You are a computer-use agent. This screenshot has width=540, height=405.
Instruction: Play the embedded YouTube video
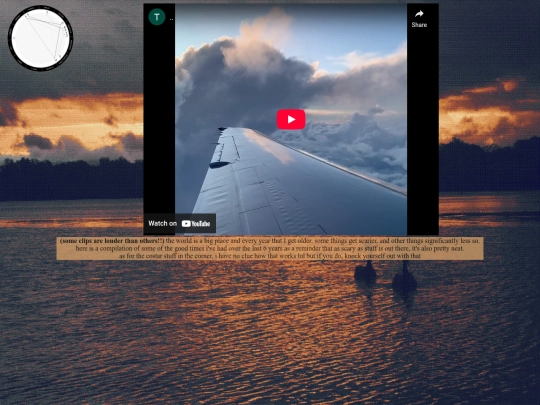tap(291, 120)
